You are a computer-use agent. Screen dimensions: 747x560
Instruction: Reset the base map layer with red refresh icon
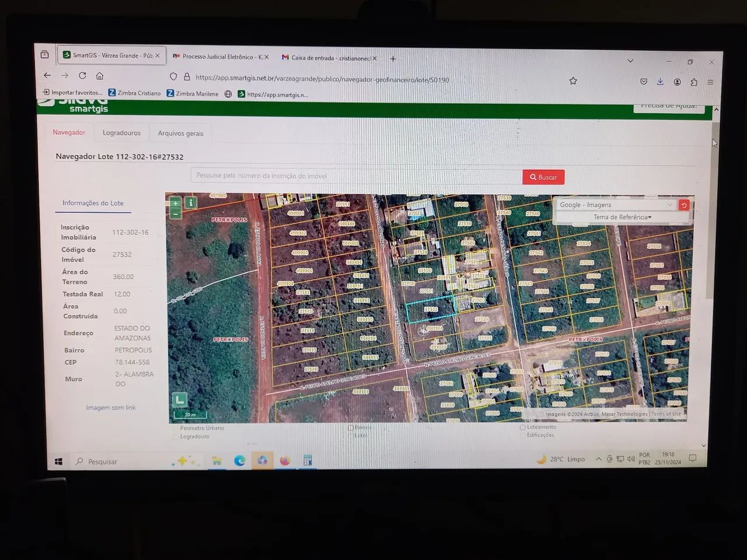tap(684, 205)
